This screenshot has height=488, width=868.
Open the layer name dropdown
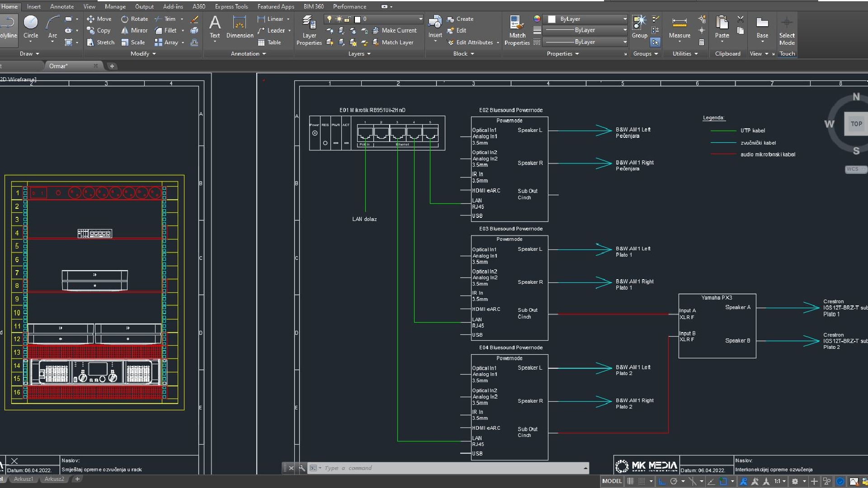click(x=420, y=19)
